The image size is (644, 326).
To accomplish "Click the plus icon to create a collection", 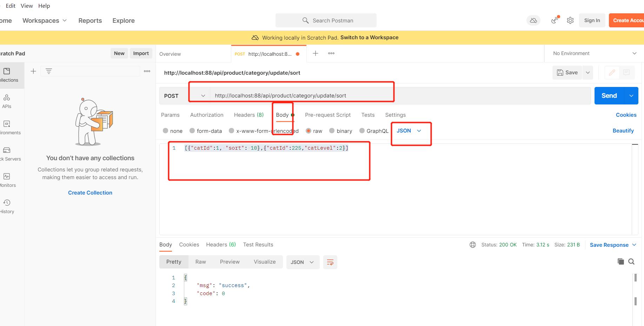I will pos(33,71).
